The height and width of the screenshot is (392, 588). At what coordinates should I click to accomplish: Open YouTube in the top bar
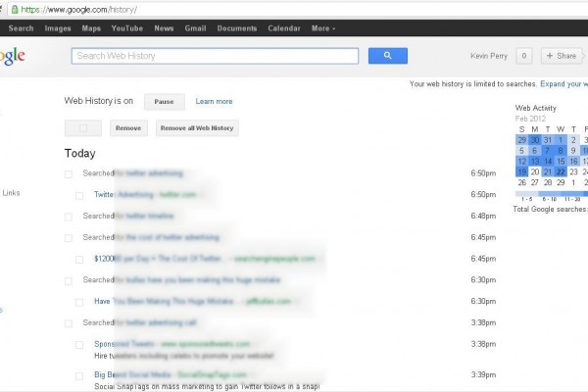(127, 28)
